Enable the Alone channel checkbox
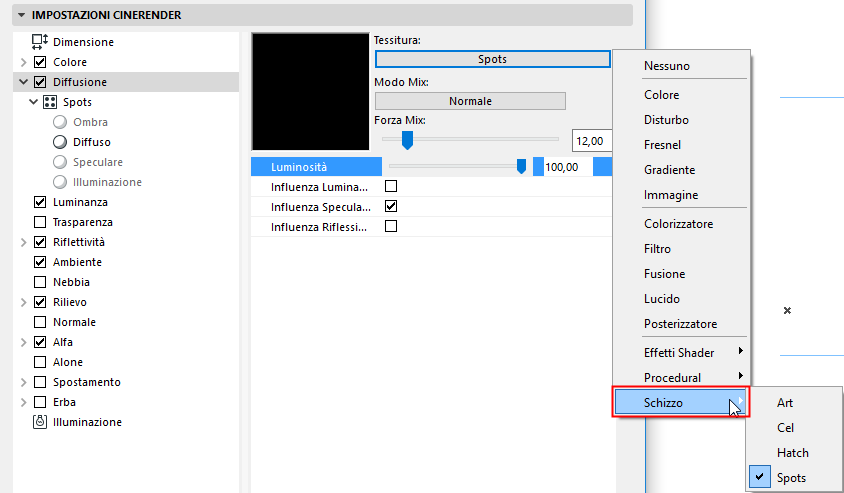844x493 pixels. 40,362
